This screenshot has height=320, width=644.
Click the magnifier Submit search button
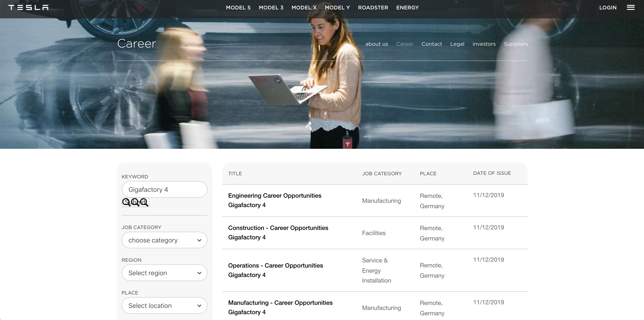click(x=135, y=202)
